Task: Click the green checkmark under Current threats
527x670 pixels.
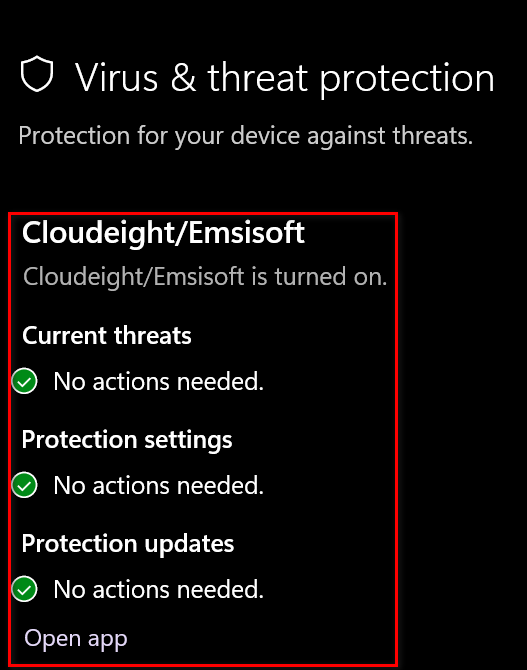Action: pyautogui.click(x=24, y=381)
